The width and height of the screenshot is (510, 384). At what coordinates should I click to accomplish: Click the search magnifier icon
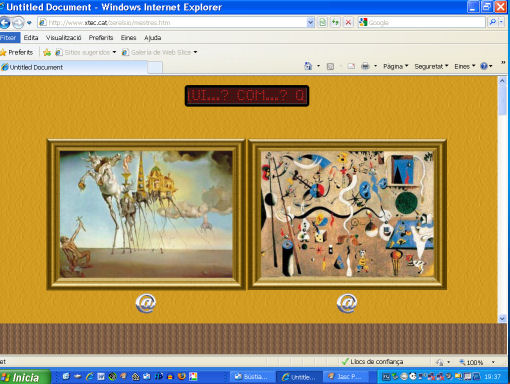pos(492,22)
